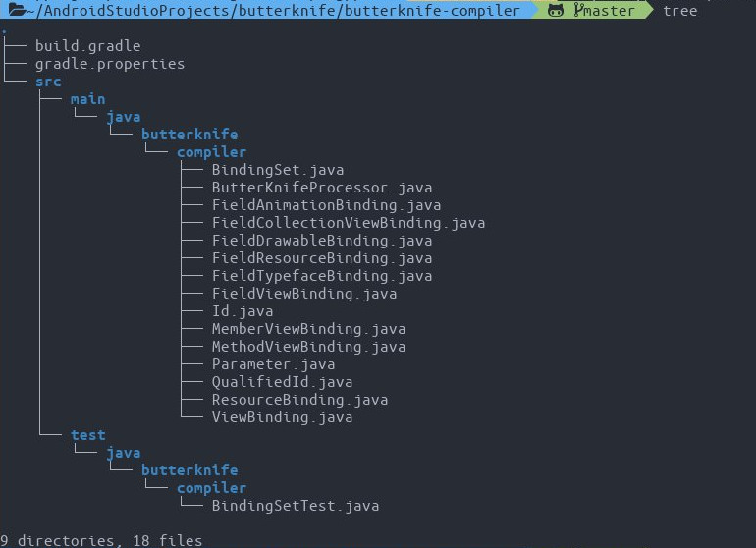Click the git branch symbol before master
Viewport: 756px width, 548px height.
pyautogui.click(x=578, y=10)
